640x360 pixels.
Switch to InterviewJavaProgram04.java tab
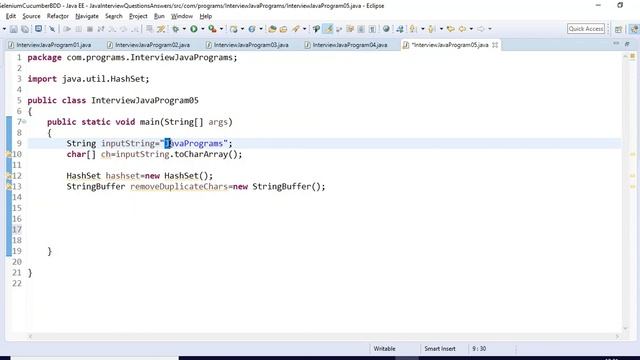[x=350, y=45]
